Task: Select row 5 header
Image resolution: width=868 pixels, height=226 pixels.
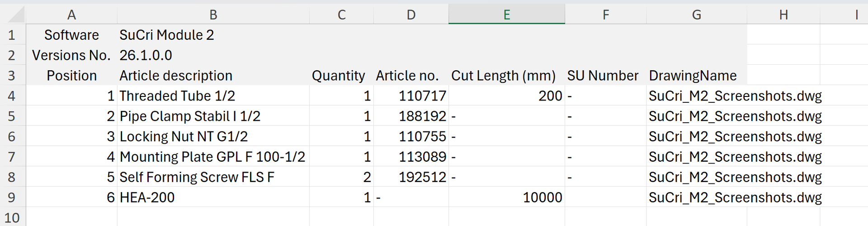Action: (12, 116)
